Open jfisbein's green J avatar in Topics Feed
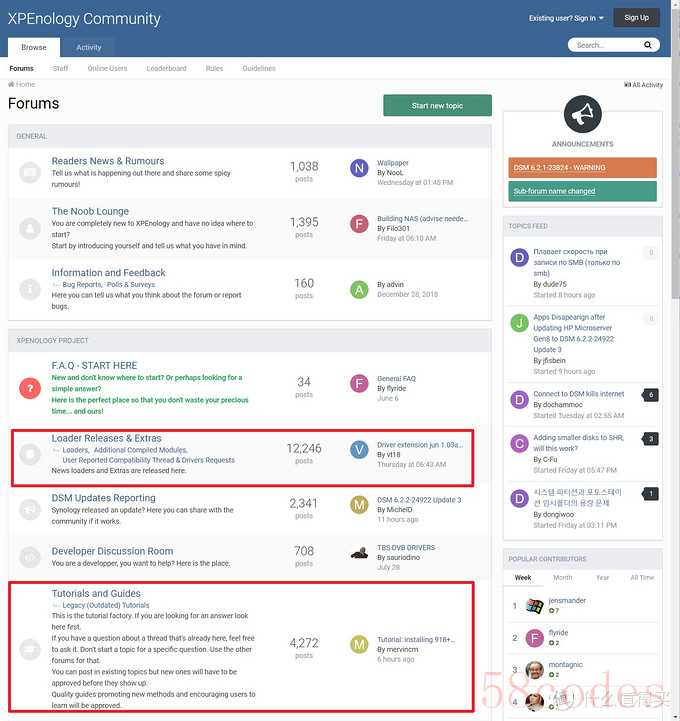The width and height of the screenshot is (680, 721). tap(520, 323)
